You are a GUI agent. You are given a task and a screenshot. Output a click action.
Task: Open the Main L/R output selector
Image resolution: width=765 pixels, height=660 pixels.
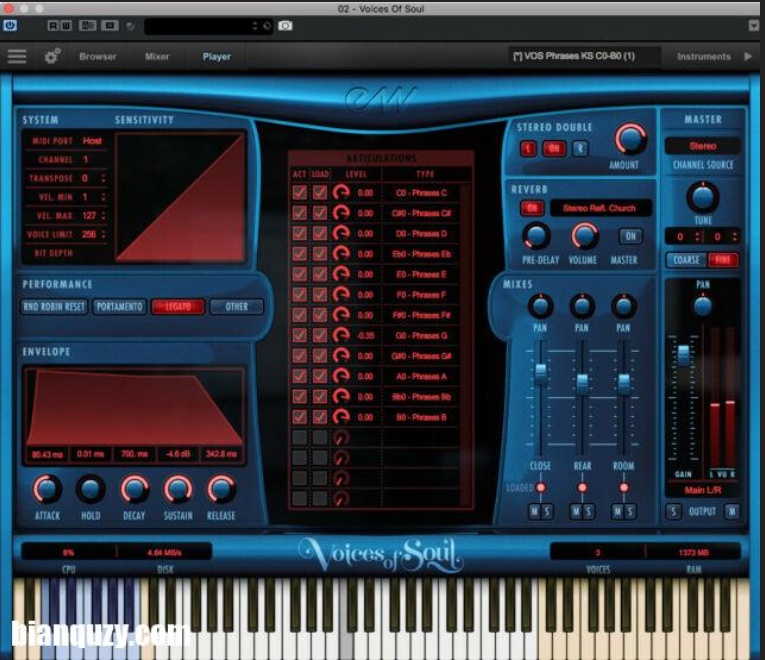click(x=703, y=490)
